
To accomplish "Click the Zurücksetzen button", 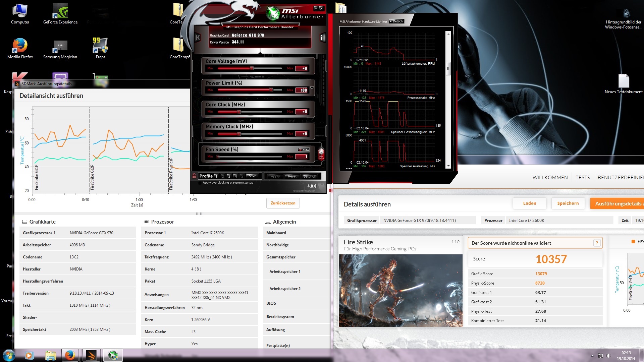I will click(x=283, y=203).
